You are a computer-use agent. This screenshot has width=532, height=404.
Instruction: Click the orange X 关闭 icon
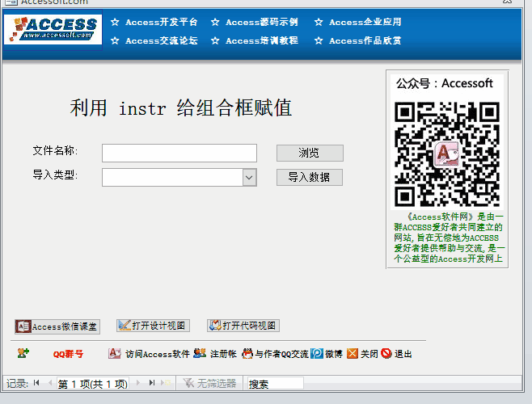[x=353, y=353]
